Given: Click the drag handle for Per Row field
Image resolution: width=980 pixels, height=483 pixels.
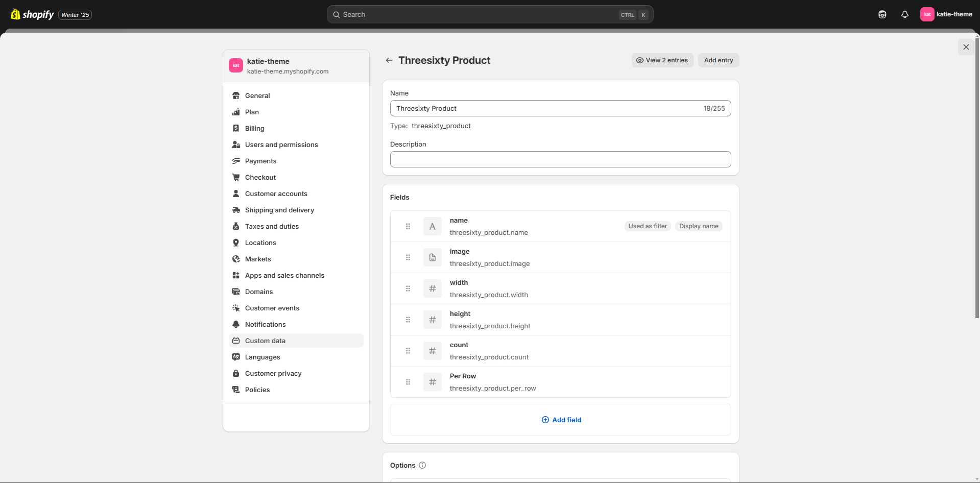Looking at the screenshot, I should click(408, 382).
